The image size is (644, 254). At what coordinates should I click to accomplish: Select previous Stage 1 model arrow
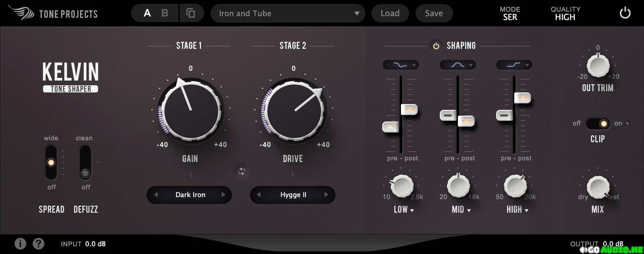156,195
